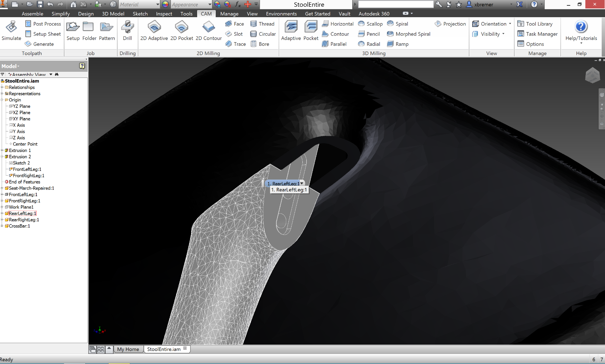Choose the 2D Contour milling strategy
Screen dimensions: 605x364
point(209,31)
